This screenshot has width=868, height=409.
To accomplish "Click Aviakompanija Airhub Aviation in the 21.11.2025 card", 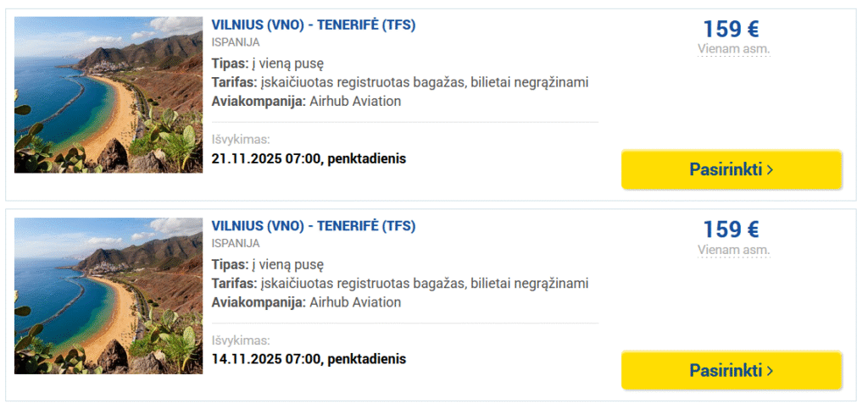I will (x=306, y=102).
